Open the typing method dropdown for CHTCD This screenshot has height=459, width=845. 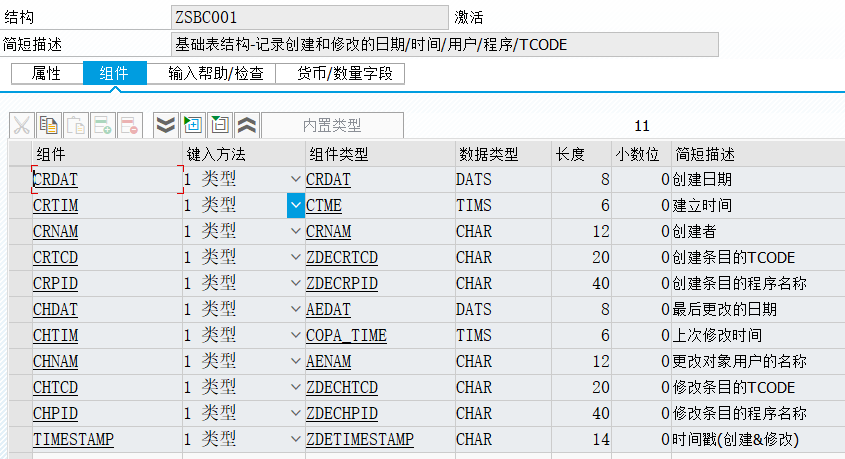(x=295, y=387)
